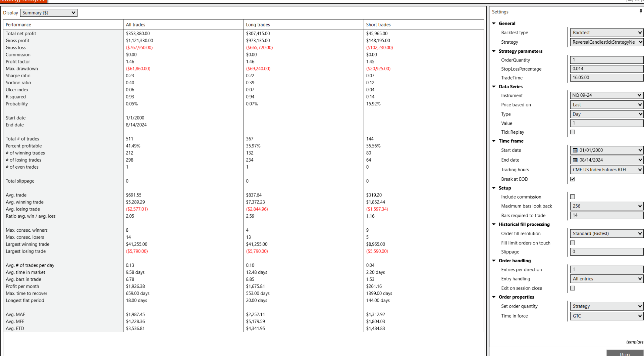Viewport: 644px width, 356px height.
Task: Collapse the Historical fill processing section
Action: (x=494, y=224)
